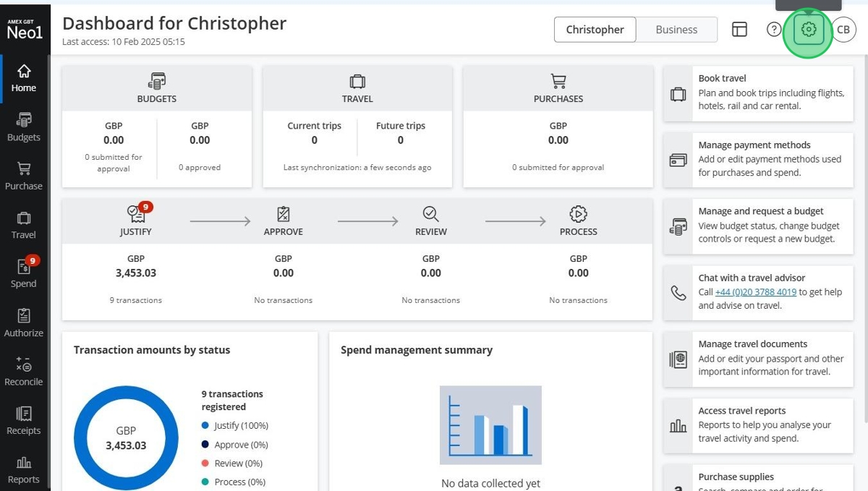Click 'No data collected yet' text
The width and height of the screenshot is (868, 491).
(490, 484)
